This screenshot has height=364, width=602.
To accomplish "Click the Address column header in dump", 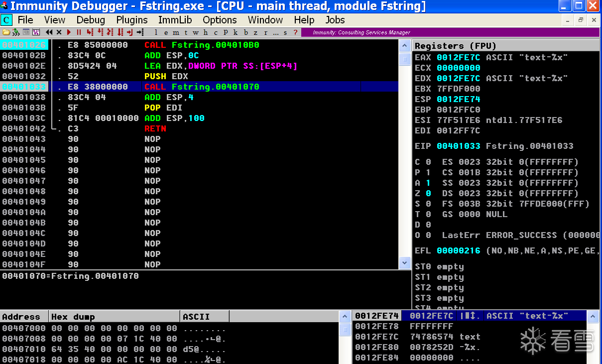I will (24, 317).
